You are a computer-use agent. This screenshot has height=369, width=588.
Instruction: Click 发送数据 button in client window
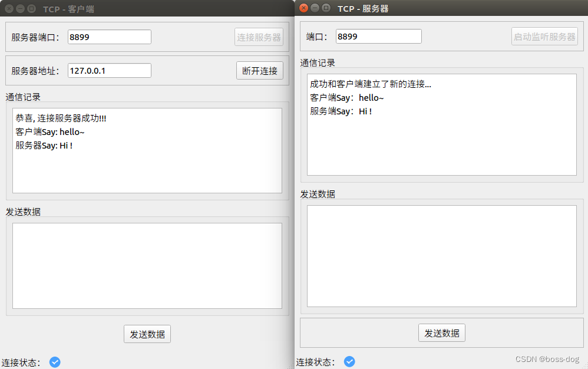coord(147,334)
